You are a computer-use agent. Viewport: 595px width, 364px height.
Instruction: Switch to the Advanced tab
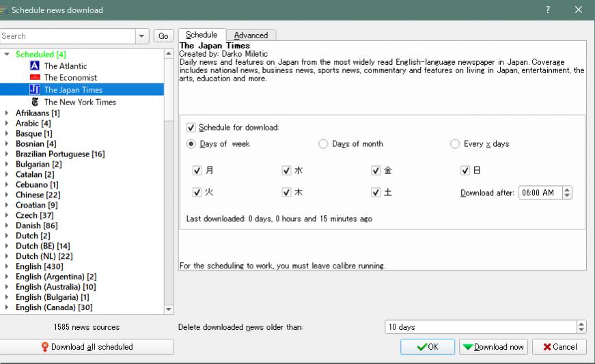pos(251,36)
